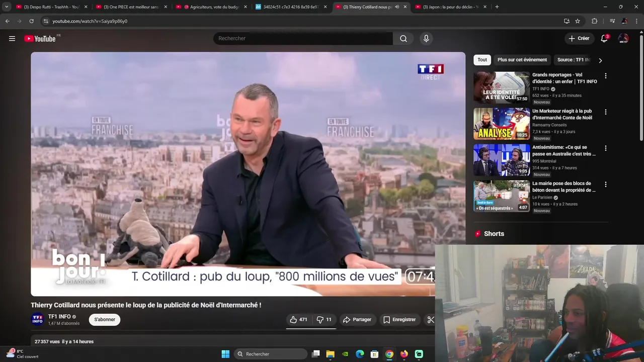Open options for Grands reportages video

coord(606,76)
